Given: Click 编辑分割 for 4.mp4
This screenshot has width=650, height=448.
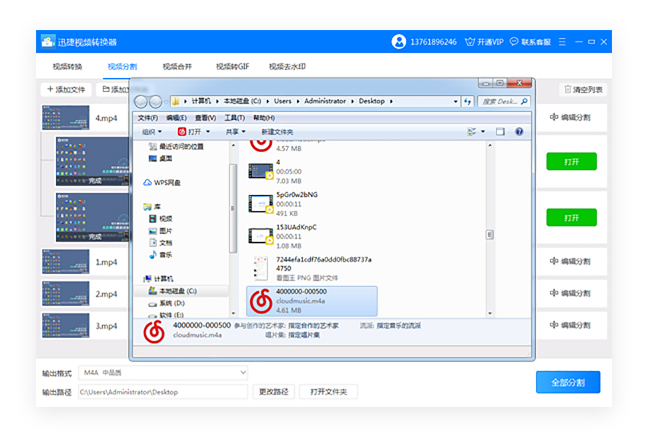Looking at the screenshot, I should 570,117.
